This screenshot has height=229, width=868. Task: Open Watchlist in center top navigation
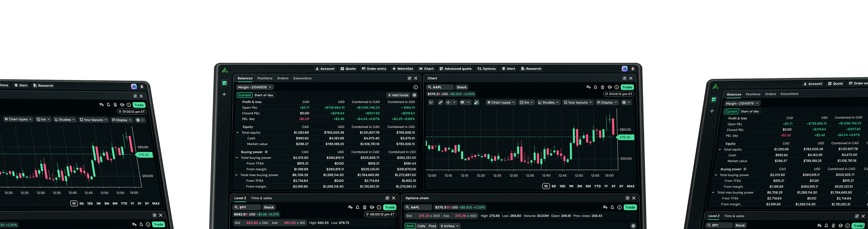pos(403,69)
